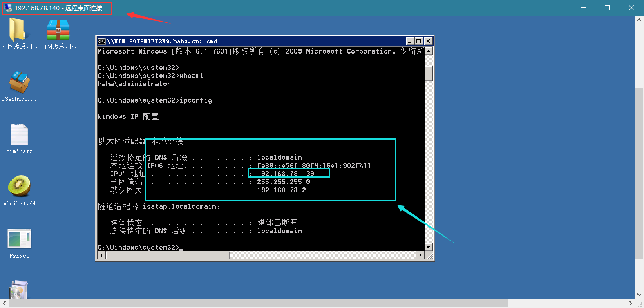Open the 内网渗透(下) folder icon on desktop
The height and width of the screenshot is (308, 644).
click(x=17, y=30)
